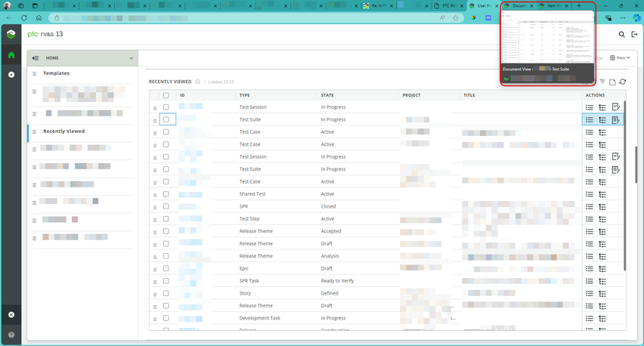Collapse the Home sidebar panel icon
644x346 pixels.
click(36, 58)
